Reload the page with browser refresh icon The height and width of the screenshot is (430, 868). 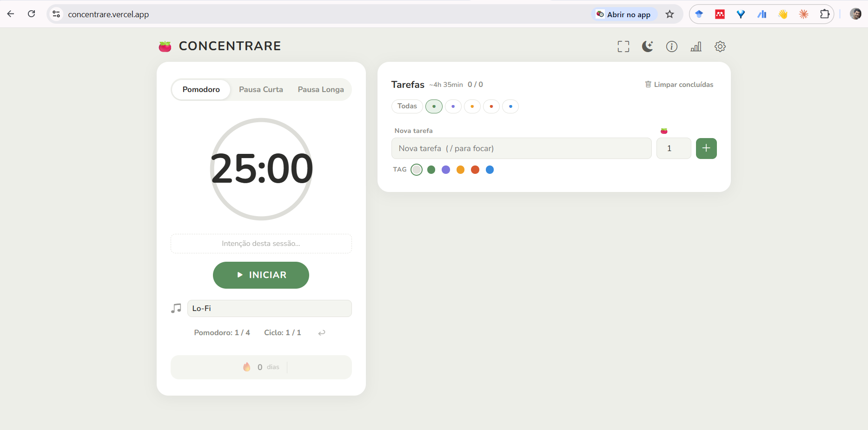click(32, 14)
